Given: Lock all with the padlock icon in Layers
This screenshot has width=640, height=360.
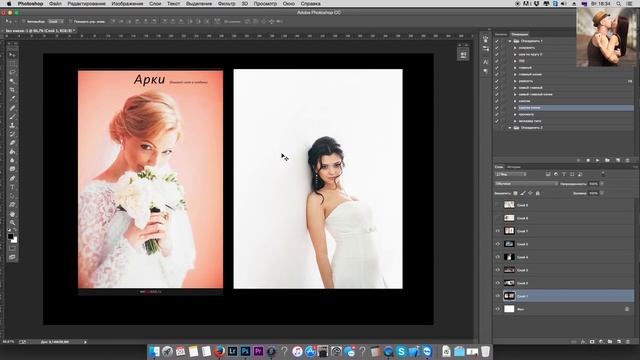Looking at the screenshot, I should [x=538, y=193].
